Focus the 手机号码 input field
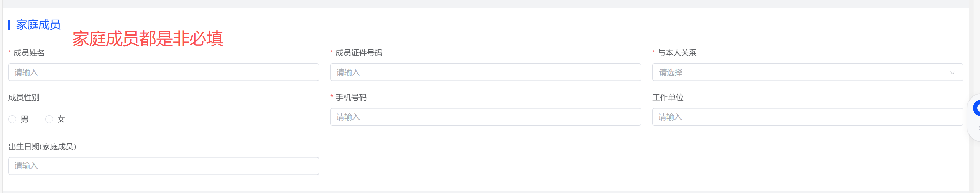The height and width of the screenshot is (193, 980). (x=485, y=117)
